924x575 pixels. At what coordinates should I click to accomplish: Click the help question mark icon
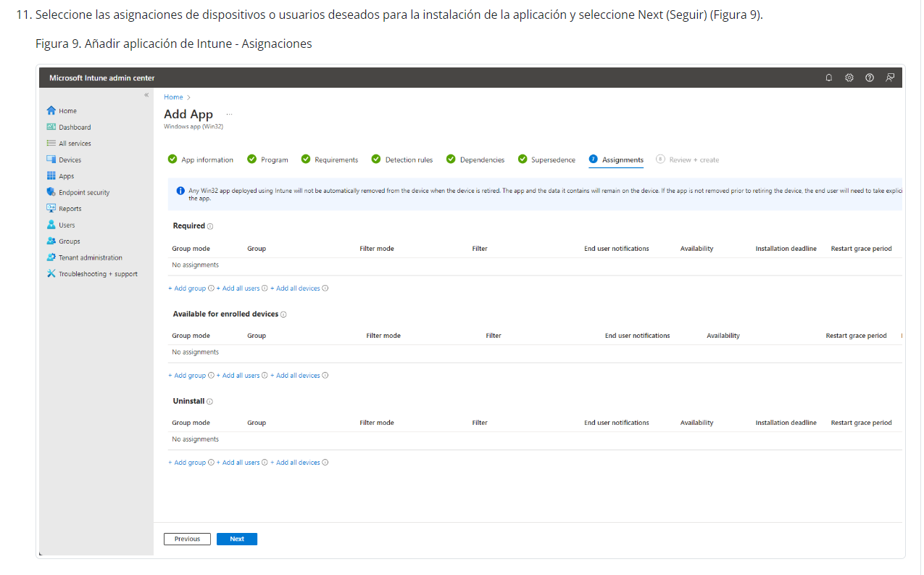click(x=870, y=78)
